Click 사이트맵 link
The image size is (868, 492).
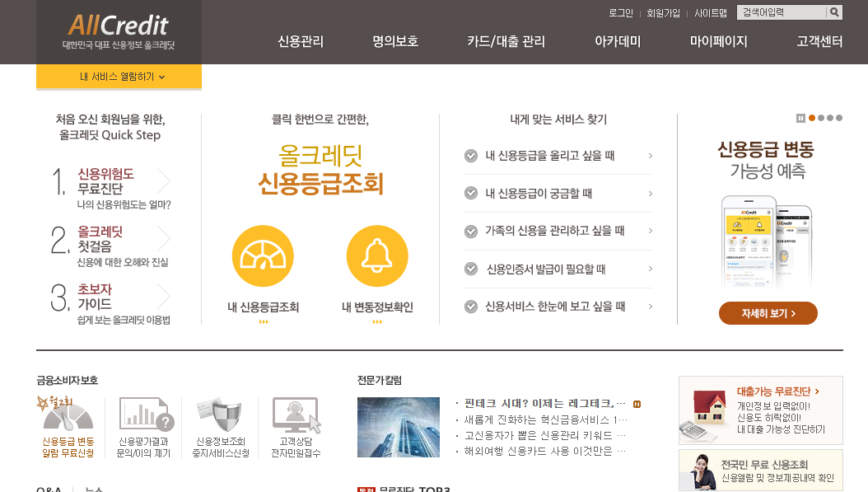tap(710, 12)
